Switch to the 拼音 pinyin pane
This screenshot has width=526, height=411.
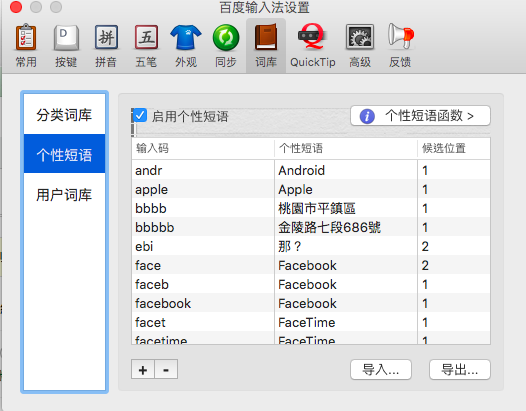click(106, 46)
